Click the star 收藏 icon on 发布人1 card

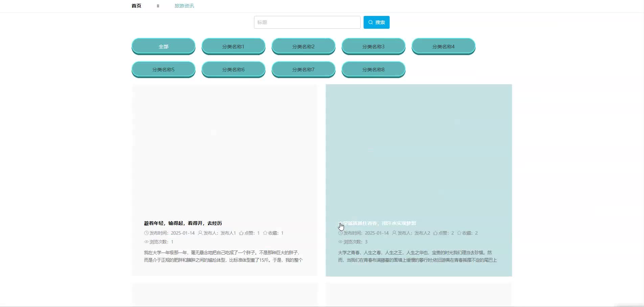265,233
